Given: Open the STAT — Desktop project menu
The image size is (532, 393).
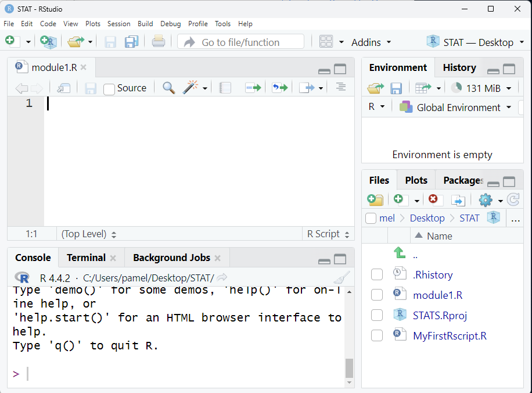Looking at the screenshot, I should (475, 42).
